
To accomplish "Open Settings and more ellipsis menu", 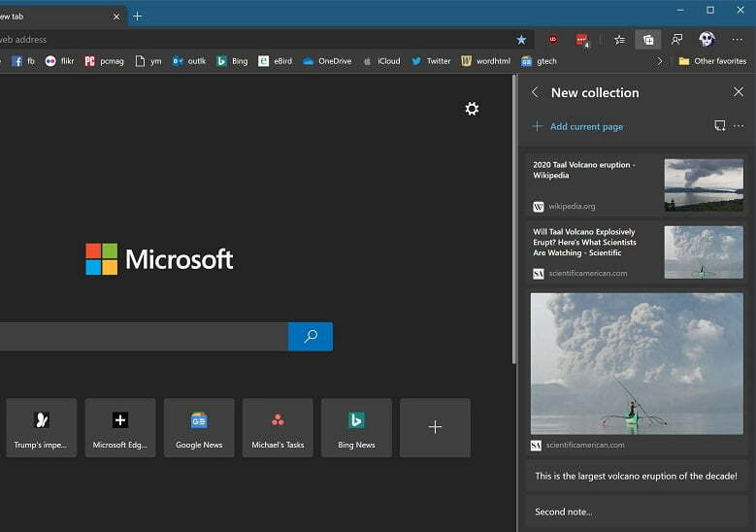I will click(738, 40).
